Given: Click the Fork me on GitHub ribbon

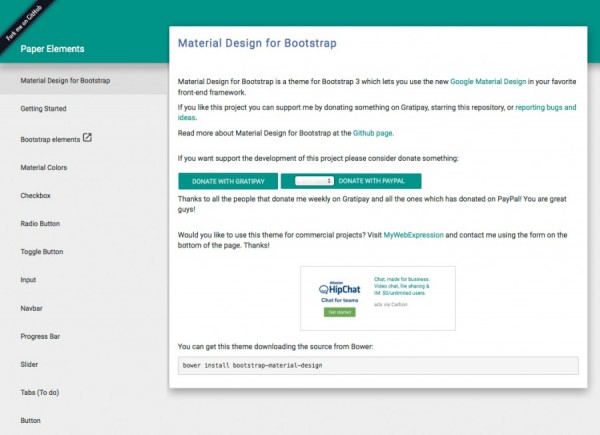Looking at the screenshot, I should coord(25,22).
